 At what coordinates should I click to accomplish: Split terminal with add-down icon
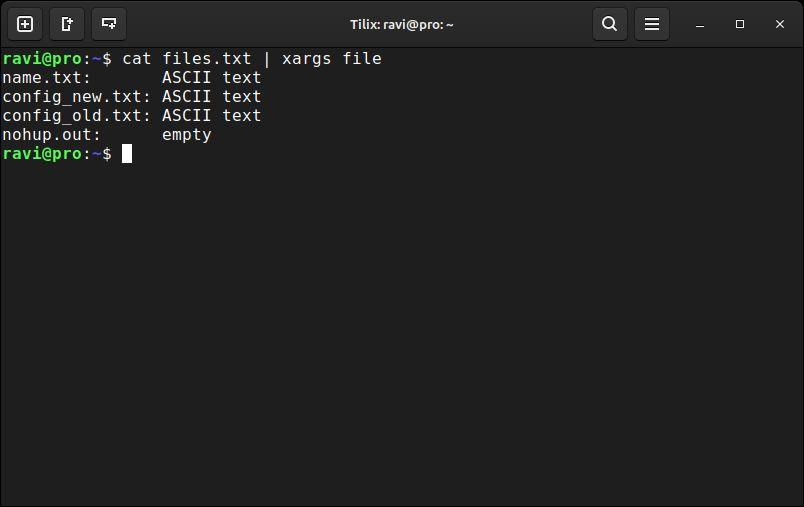click(x=109, y=24)
